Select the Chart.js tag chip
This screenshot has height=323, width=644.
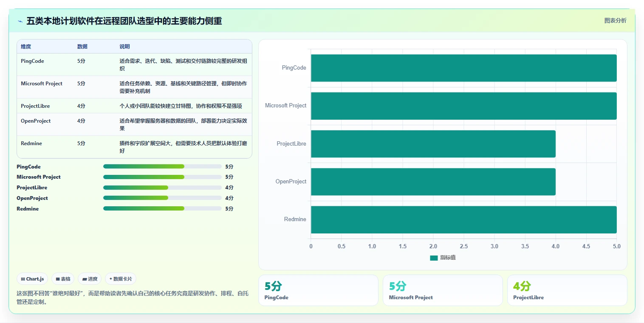pyautogui.click(x=32, y=279)
